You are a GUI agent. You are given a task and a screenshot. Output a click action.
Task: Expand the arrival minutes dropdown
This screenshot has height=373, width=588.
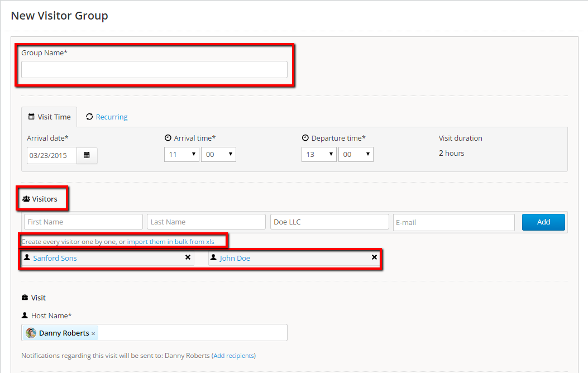coord(218,154)
